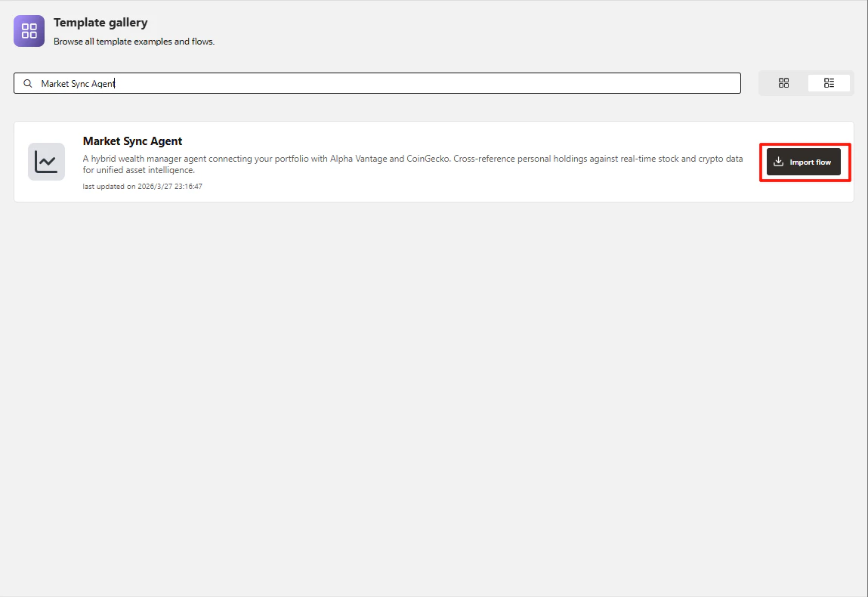Switch to grid view layout
868x597 pixels.
coord(783,83)
